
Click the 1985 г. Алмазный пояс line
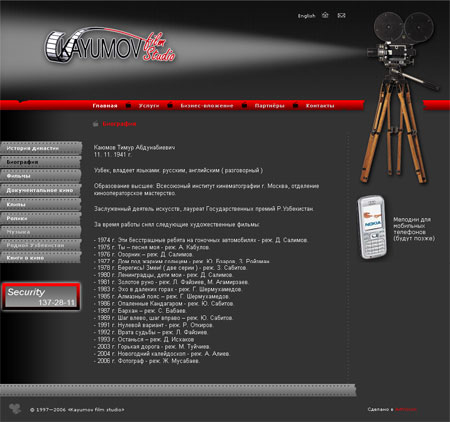point(162,296)
